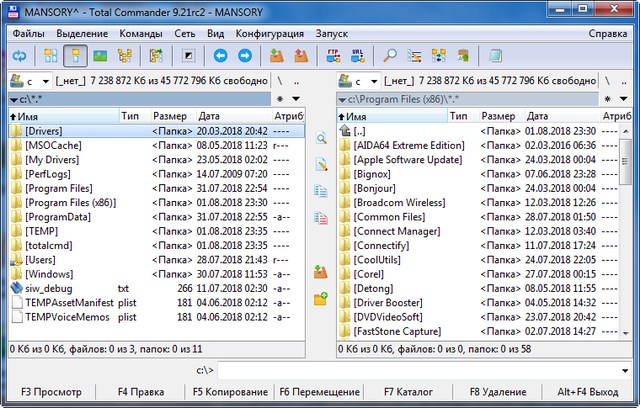The image size is (640, 408).
Task: Switch to thumbnail view icon in toolbar
Action: (100, 56)
